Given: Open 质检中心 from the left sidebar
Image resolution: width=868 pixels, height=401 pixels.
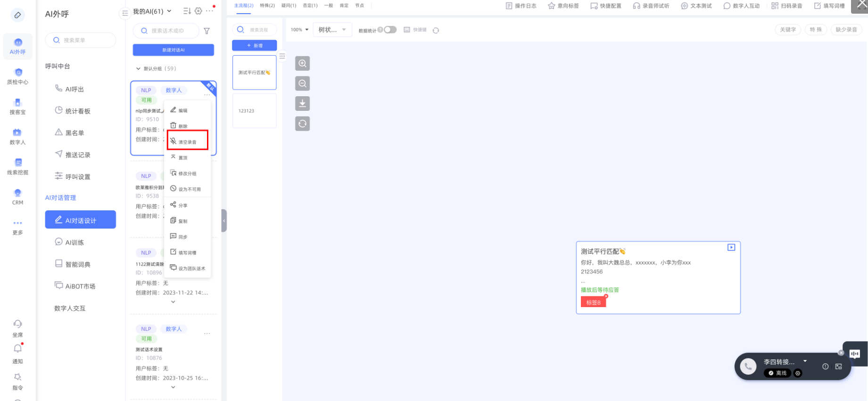Looking at the screenshot, I should point(17,76).
